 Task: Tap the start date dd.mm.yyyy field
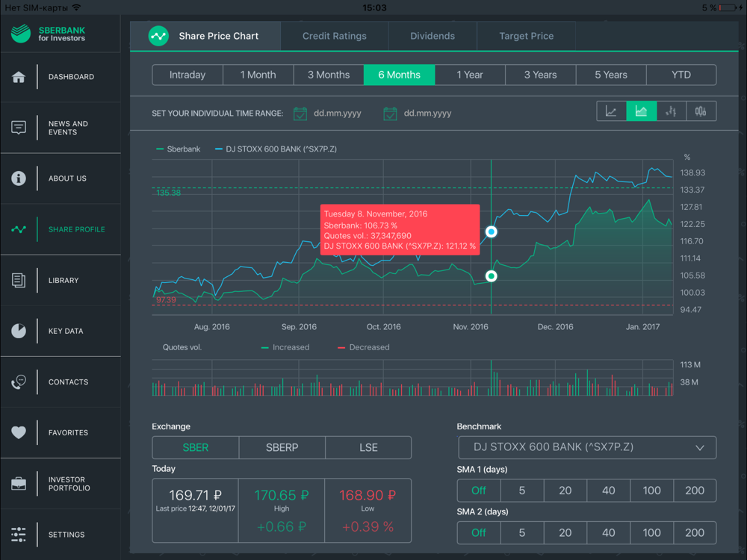click(x=338, y=113)
